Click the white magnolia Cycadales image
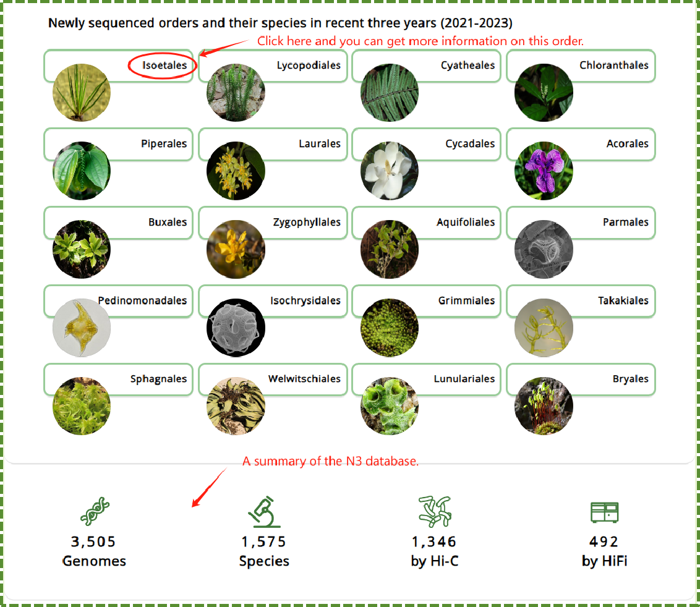This screenshot has height=607, width=700. pos(390,171)
